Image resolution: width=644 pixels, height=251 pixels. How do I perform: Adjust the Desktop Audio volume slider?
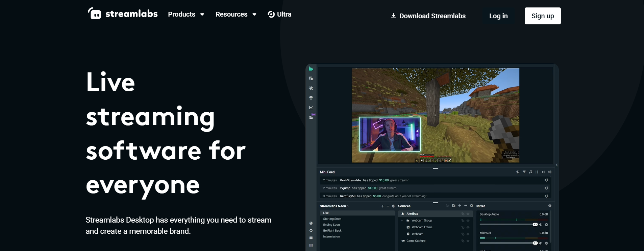(508, 225)
